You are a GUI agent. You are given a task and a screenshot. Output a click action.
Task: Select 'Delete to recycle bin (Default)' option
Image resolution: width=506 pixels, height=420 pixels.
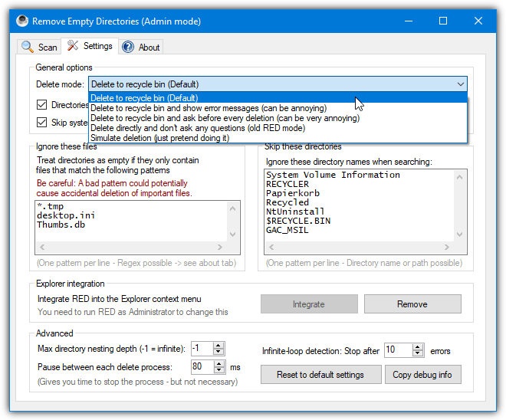pyautogui.click(x=278, y=98)
